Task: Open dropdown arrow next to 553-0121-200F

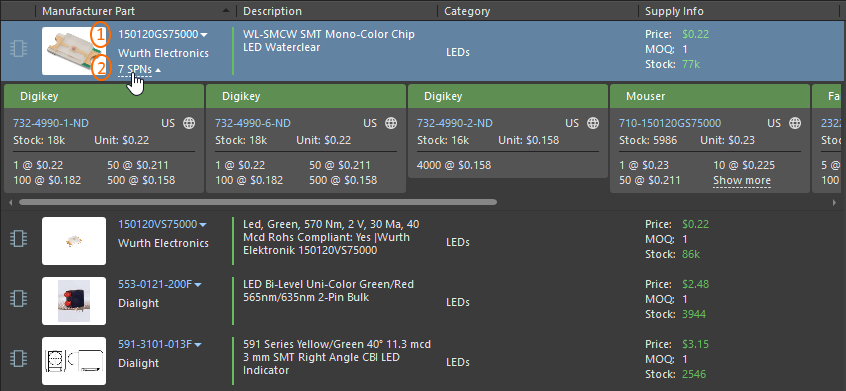Action: (197, 285)
